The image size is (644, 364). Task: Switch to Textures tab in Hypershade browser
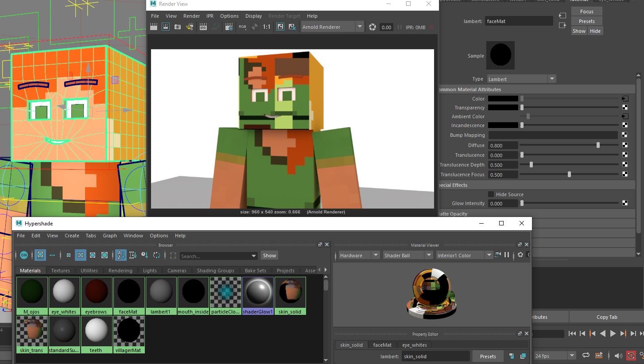[x=60, y=271]
